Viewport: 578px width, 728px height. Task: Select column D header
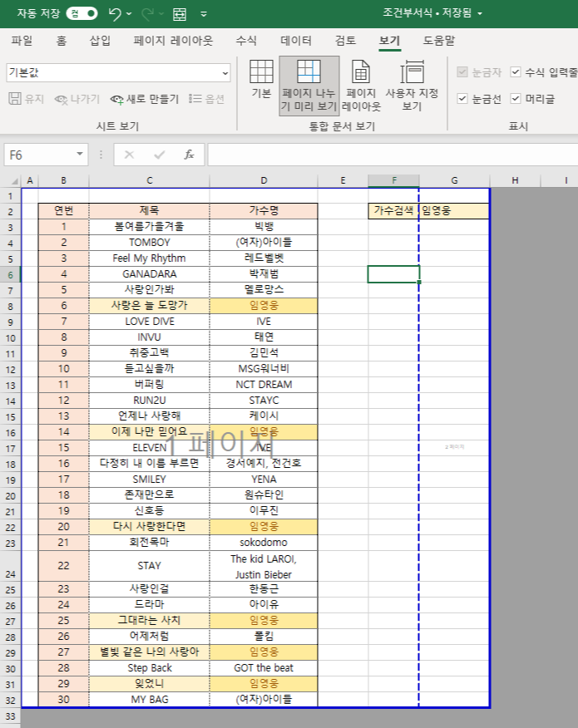pyautogui.click(x=264, y=180)
